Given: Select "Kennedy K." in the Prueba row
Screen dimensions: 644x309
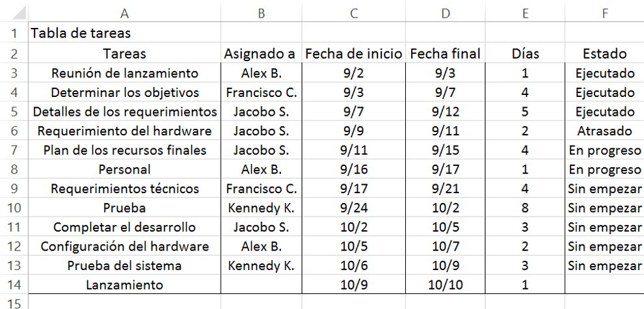Looking at the screenshot, I should [260, 208].
